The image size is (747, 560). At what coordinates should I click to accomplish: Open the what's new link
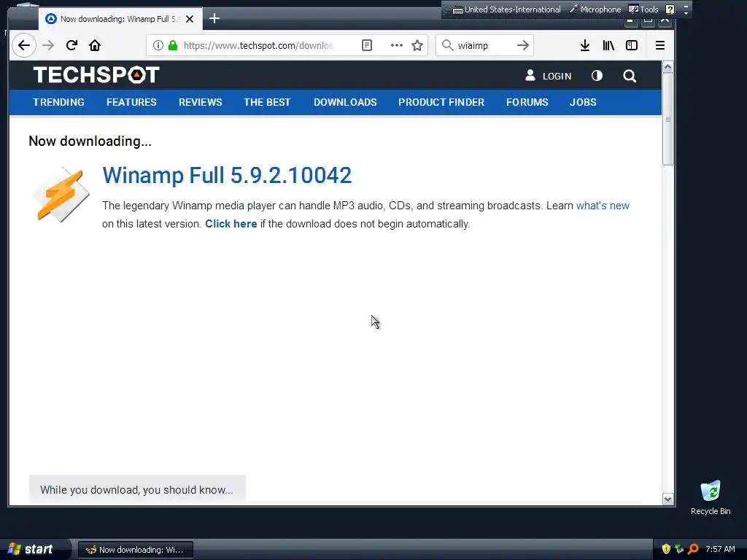603,206
